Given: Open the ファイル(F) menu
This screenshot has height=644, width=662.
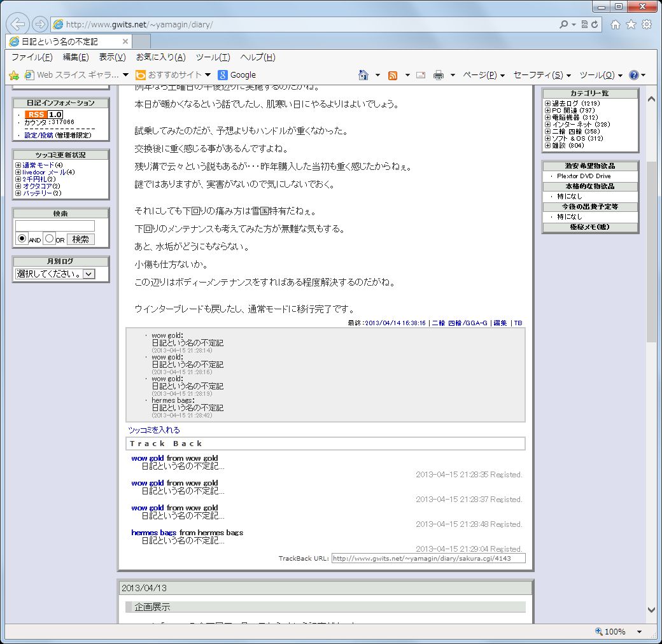Looking at the screenshot, I should tap(31, 57).
